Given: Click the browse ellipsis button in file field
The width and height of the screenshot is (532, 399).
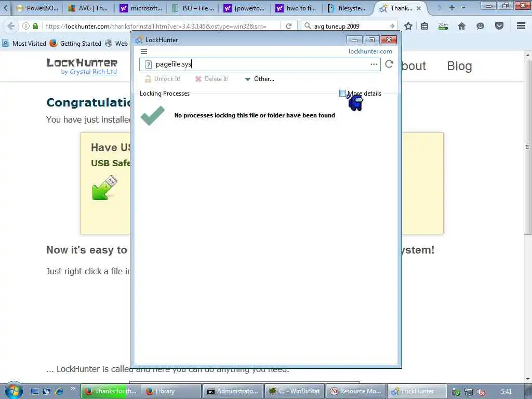Looking at the screenshot, I should pos(374,64).
